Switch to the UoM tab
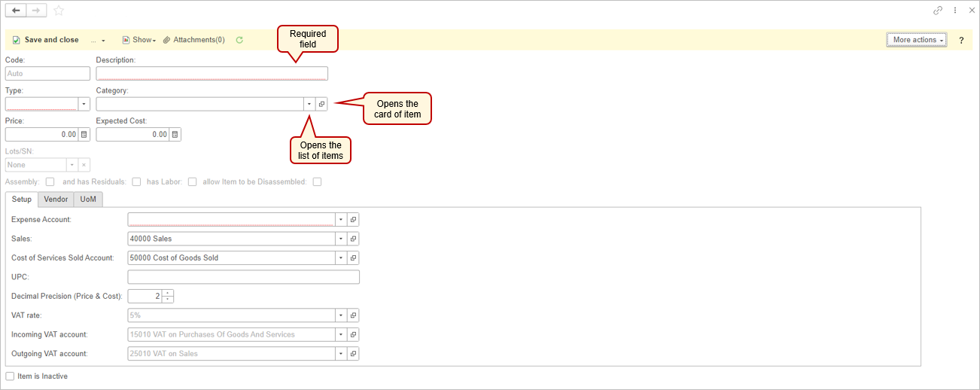980x390 pixels. click(88, 200)
